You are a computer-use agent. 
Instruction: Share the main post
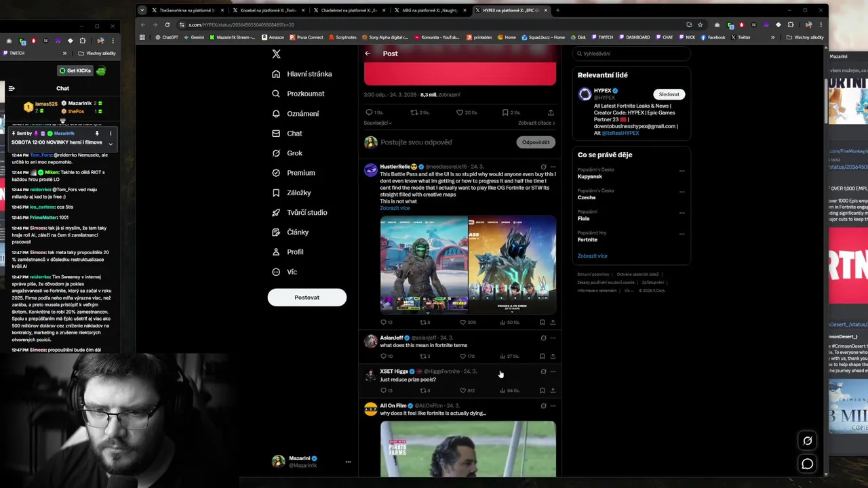click(551, 113)
